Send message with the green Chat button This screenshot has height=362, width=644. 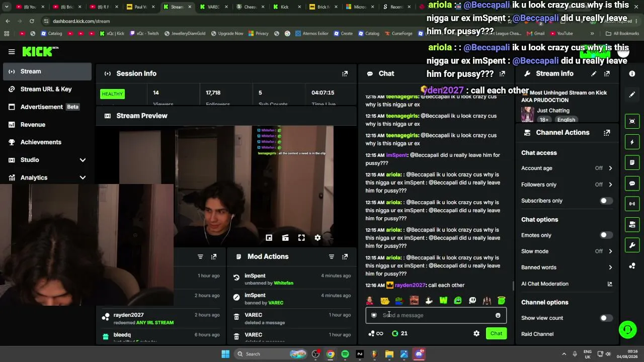[x=496, y=333]
